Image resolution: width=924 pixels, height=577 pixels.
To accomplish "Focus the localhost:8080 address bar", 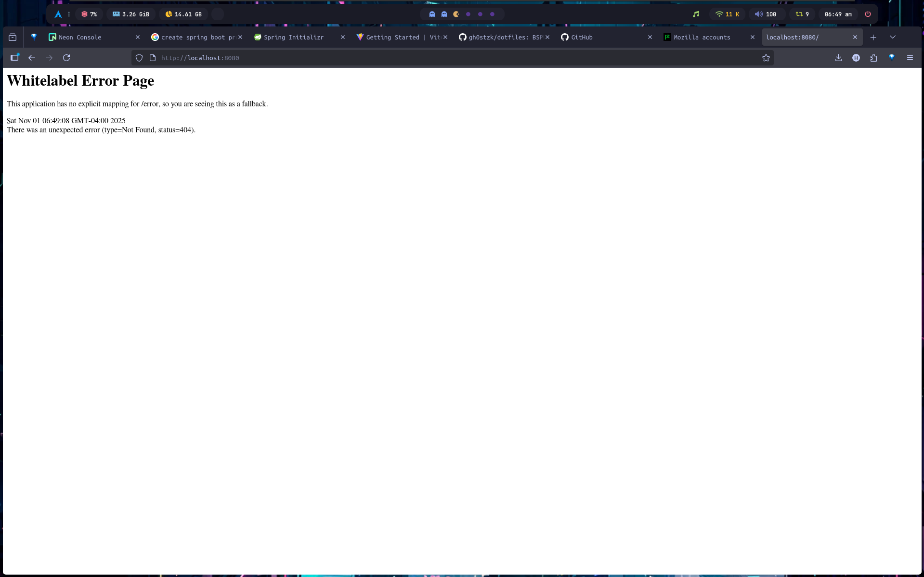I will click(x=433, y=58).
